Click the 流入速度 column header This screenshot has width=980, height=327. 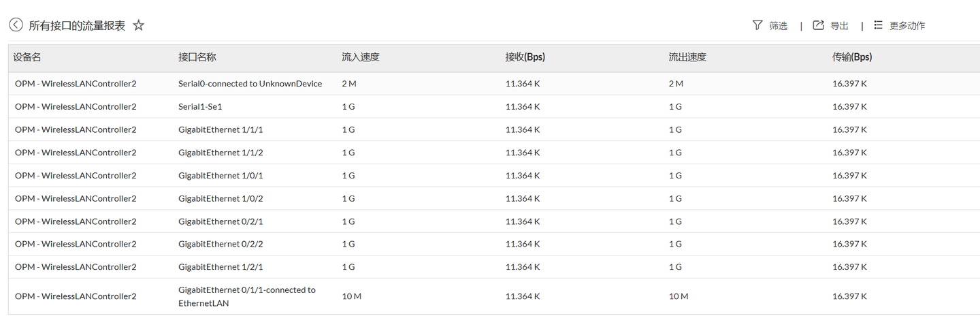(361, 57)
